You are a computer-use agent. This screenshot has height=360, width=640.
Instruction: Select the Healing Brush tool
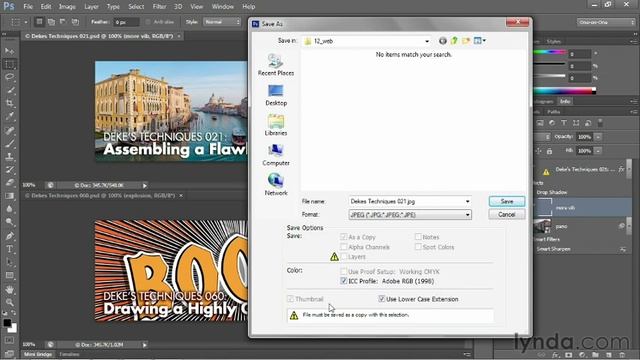[x=10, y=130]
